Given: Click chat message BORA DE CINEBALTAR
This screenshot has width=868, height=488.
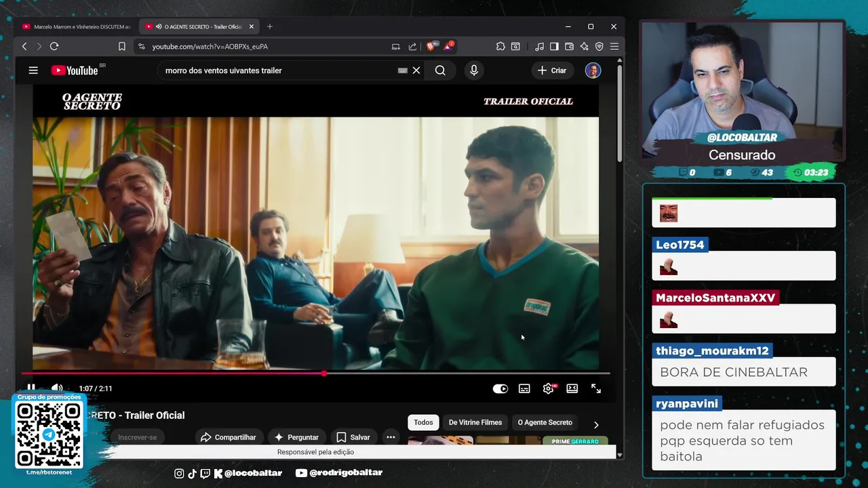Looking at the screenshot, I should pos(734,372).
